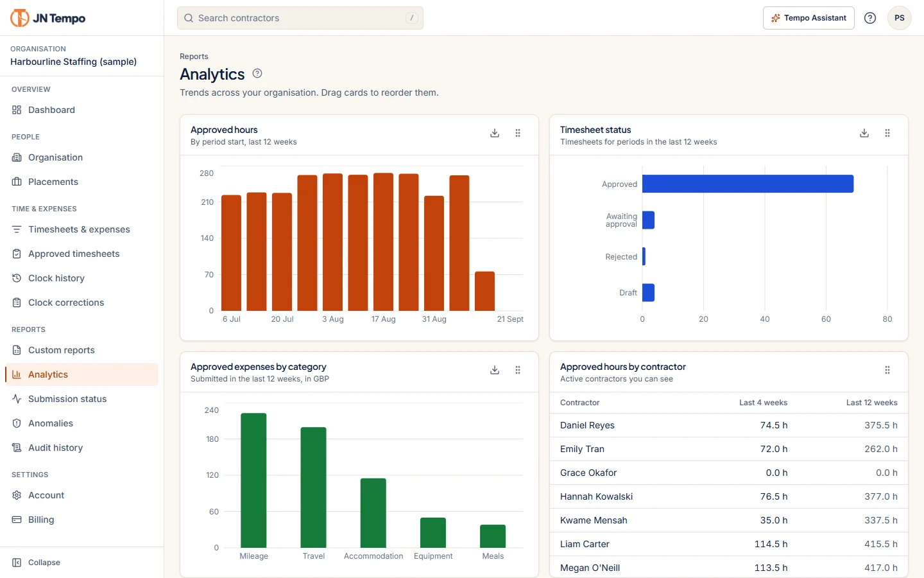
Task: Click the Hannah Kowalski row
Action: click(729, 496)
